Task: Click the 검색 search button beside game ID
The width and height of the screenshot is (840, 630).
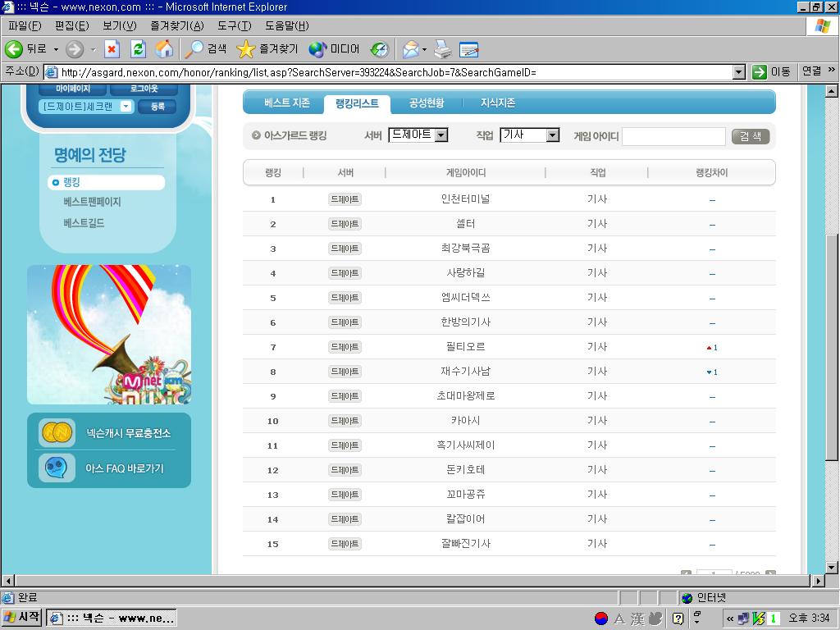Action: coord(750,136)
